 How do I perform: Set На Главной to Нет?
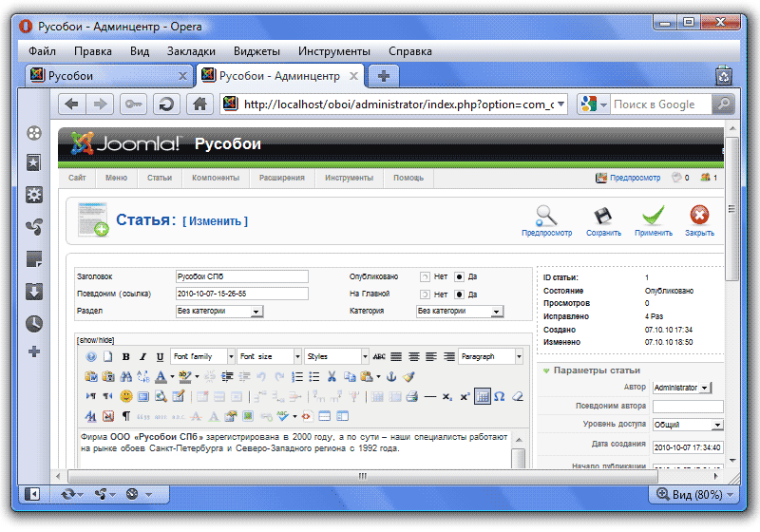(x=426, y=294)
